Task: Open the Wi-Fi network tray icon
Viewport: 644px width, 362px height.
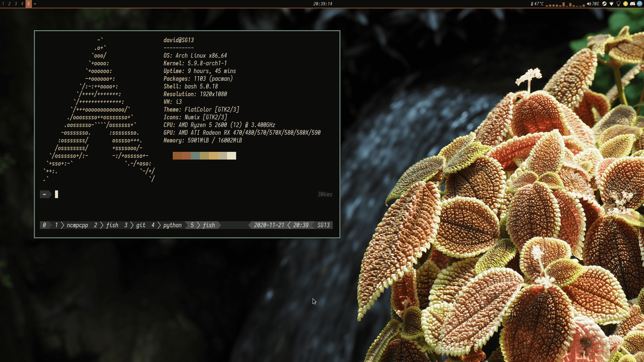Action: (611, 4)
